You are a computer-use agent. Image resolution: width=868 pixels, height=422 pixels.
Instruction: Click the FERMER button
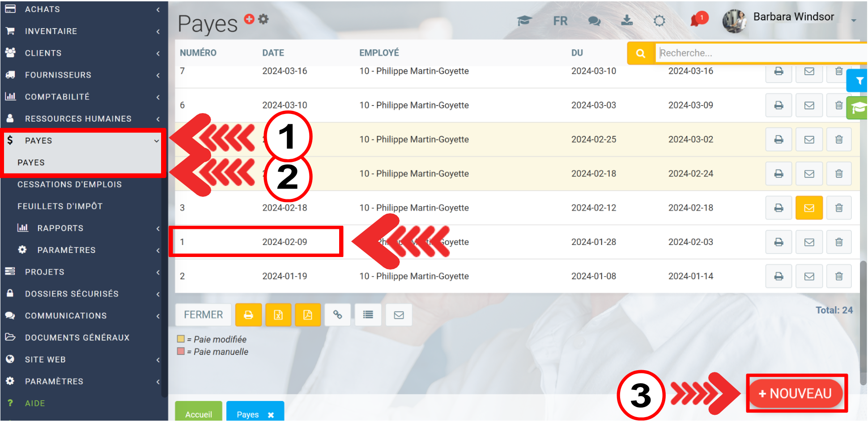point(203,315)
